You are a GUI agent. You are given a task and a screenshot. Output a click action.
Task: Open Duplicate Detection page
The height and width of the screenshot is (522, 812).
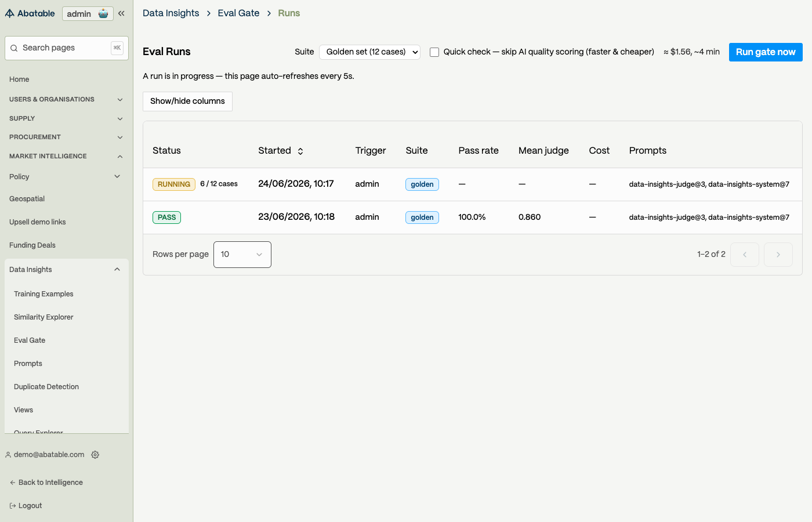pyautogui.click(x=46, y=387)
